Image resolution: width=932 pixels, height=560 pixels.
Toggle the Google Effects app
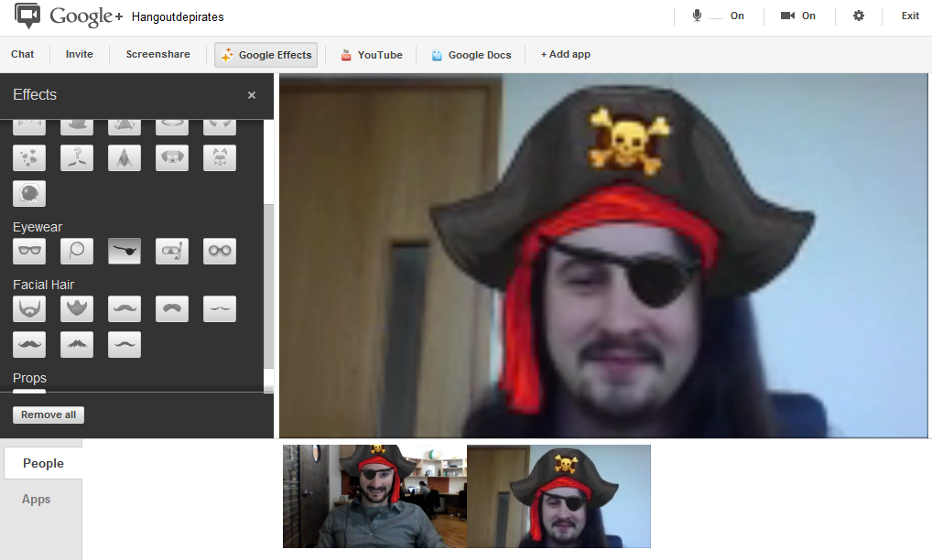click(x=266, y=55)
